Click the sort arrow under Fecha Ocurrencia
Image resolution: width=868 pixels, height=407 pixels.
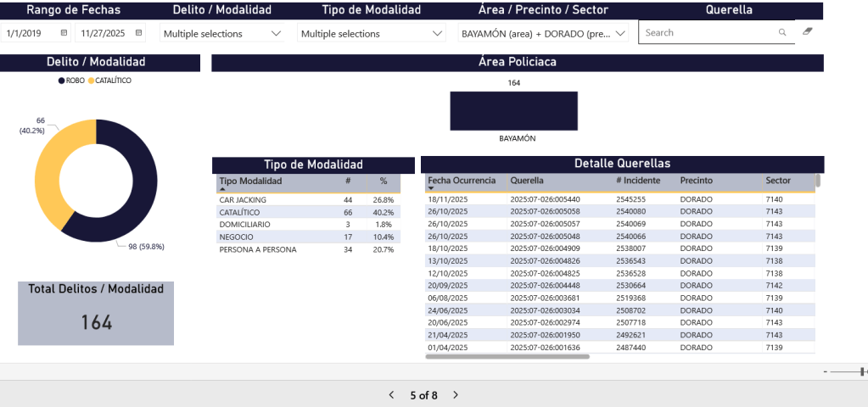coord(431,188)
